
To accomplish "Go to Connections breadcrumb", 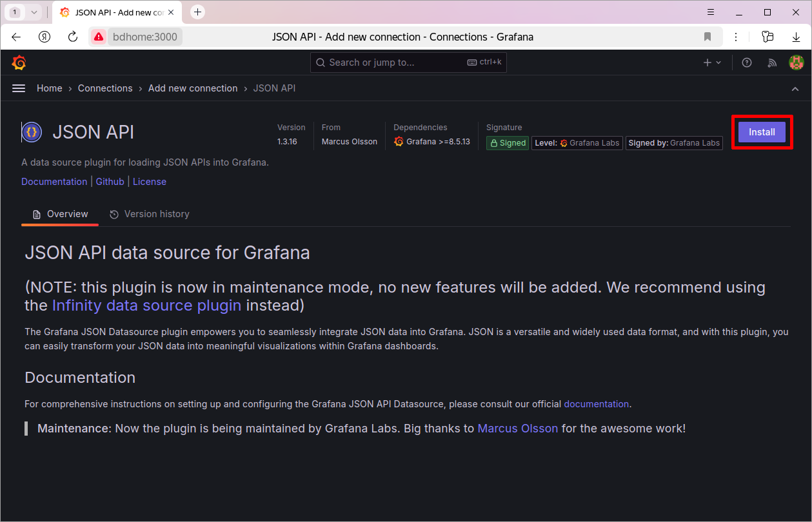I will click(x=105, y=88).
